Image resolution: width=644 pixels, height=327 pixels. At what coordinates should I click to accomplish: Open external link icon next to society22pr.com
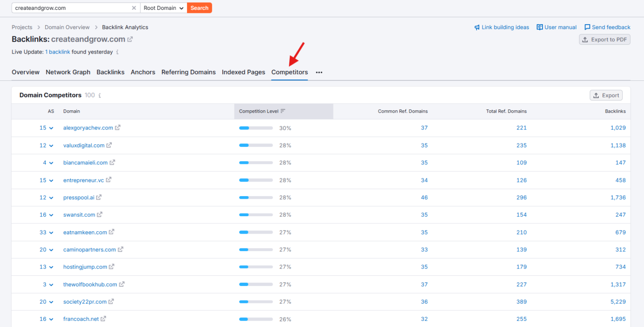coord(111,302)
